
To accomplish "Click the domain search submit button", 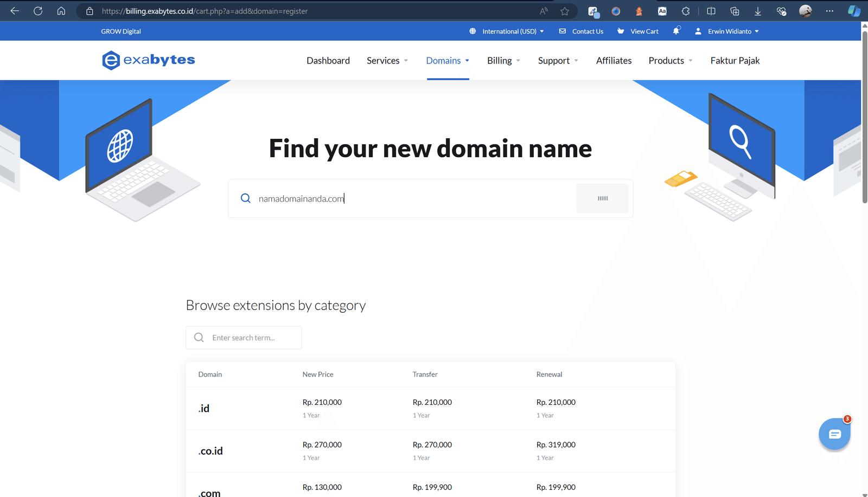I will click(602, 198).
